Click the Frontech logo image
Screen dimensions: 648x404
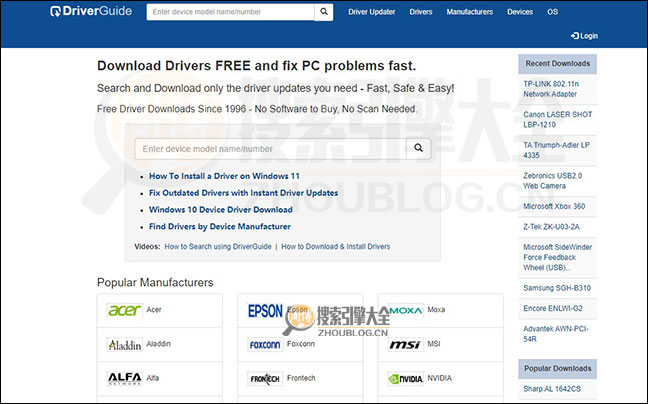coord(265,378)
